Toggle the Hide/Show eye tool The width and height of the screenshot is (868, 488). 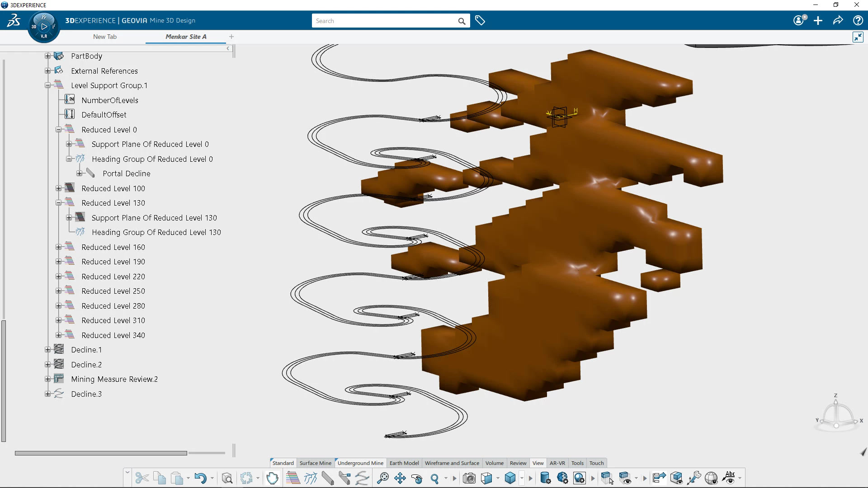(x=625, y=478)
